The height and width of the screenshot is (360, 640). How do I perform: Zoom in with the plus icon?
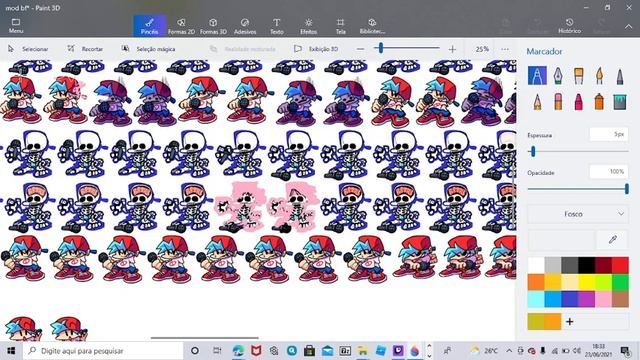tap(452, 49)
